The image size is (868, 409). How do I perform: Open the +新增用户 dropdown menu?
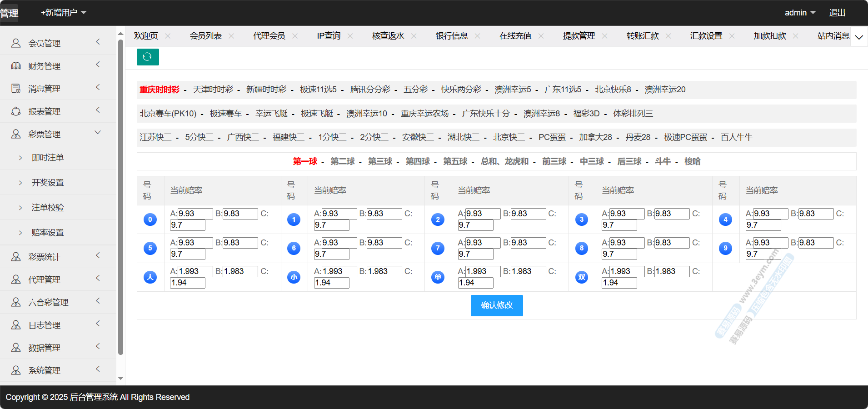click(x=64, y=13)
